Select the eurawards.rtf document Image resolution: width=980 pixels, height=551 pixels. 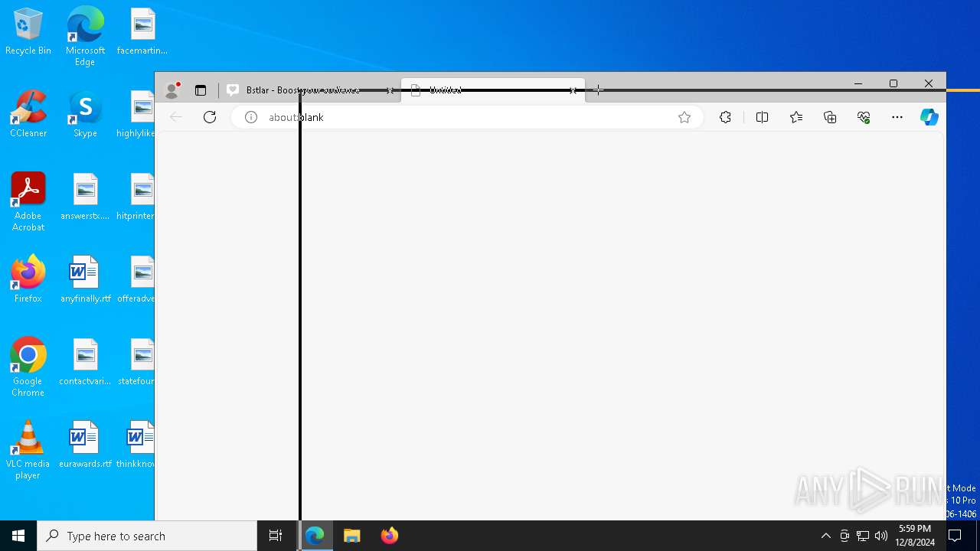coord(85,445)
